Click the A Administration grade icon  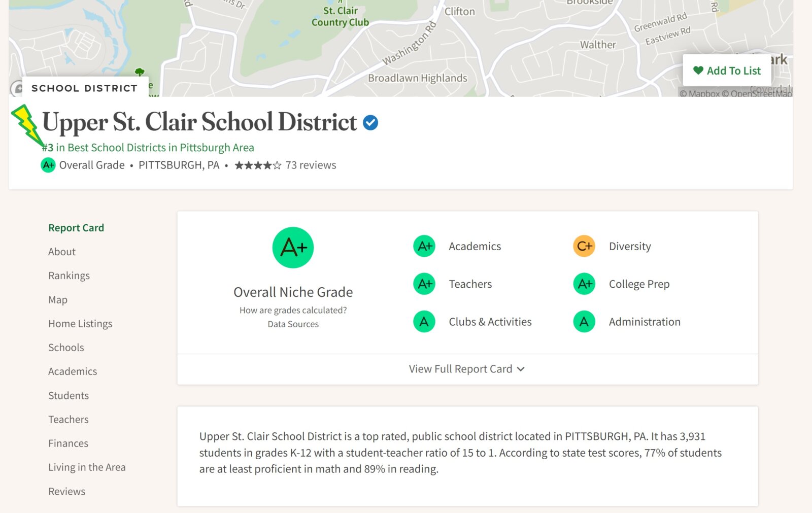[x=584, y=322]
